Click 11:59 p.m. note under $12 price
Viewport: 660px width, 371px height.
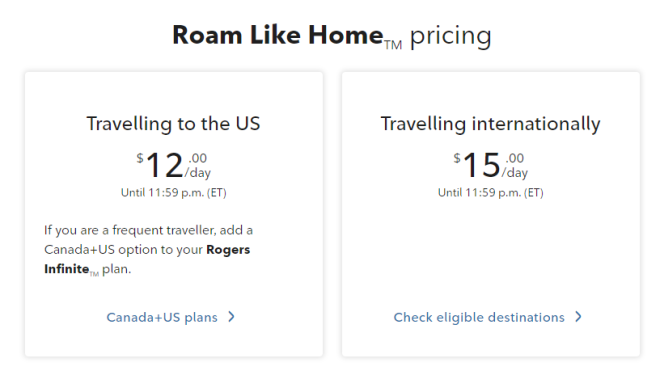pos(173,193)
